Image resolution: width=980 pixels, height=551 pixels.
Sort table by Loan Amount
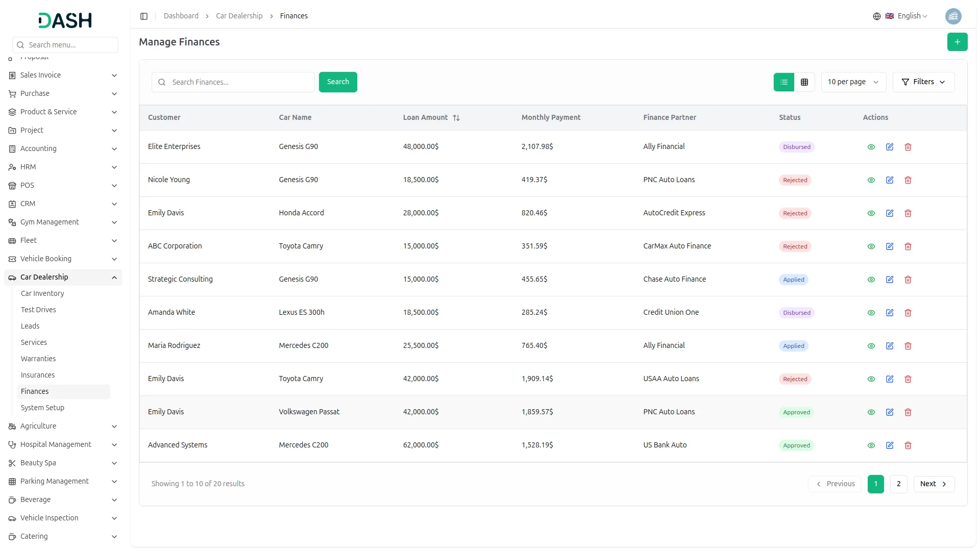click(x=456, y=118)
